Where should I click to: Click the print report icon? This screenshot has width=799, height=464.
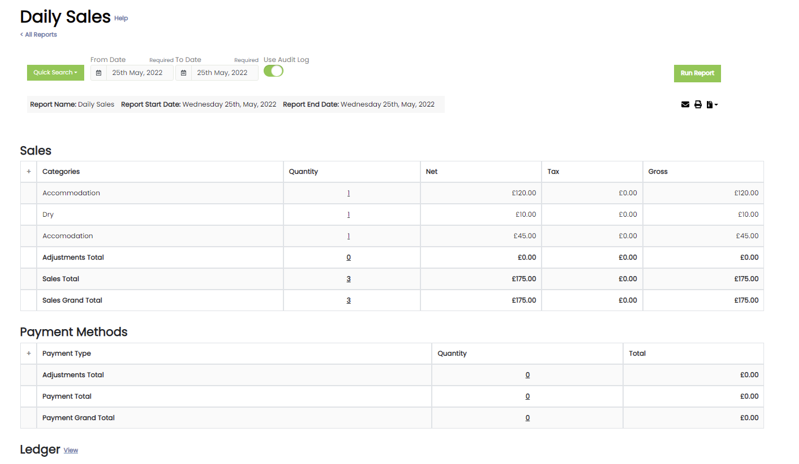[698, 104]
